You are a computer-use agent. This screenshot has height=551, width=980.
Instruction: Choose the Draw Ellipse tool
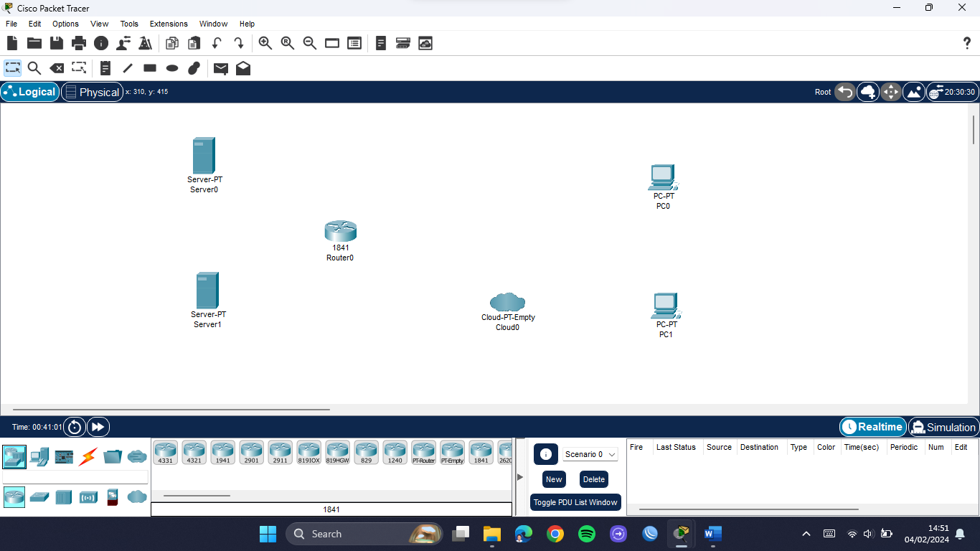point(172,68)
